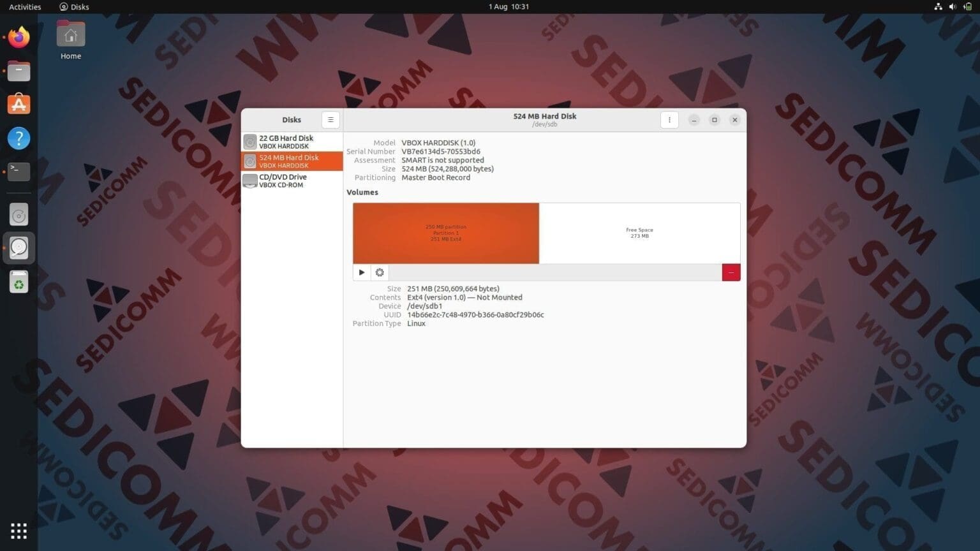The width and height of the screenshot is (980, 551).
Task: Click the UUID value 14b66e2c-7c48-4970-b366-0a80cf29b06c
Action: click(475, 315)
